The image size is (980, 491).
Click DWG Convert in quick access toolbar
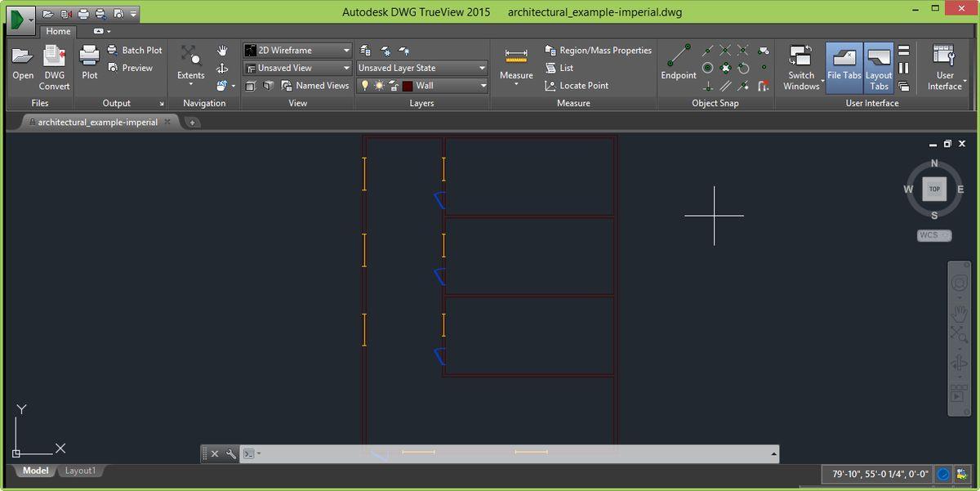(x=66, y=14)
